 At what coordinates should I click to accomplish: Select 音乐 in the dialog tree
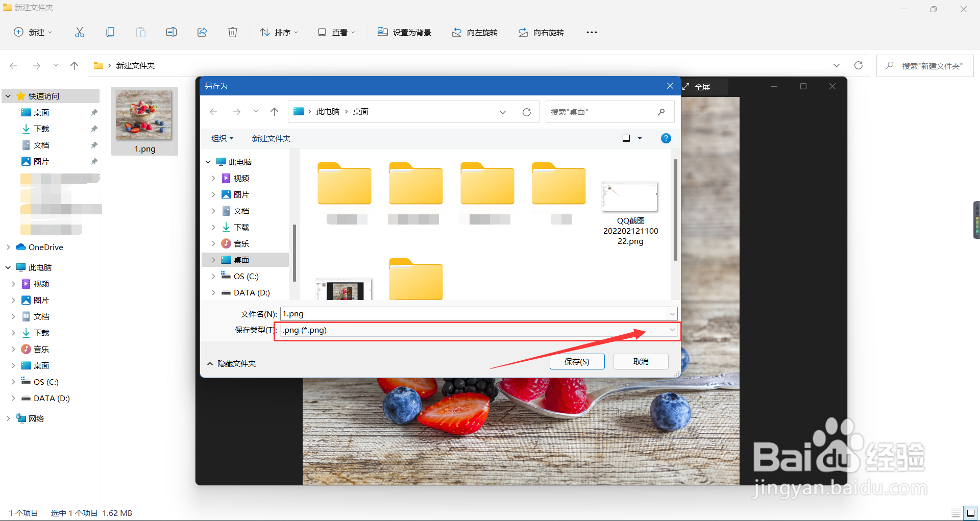[241, 243]
